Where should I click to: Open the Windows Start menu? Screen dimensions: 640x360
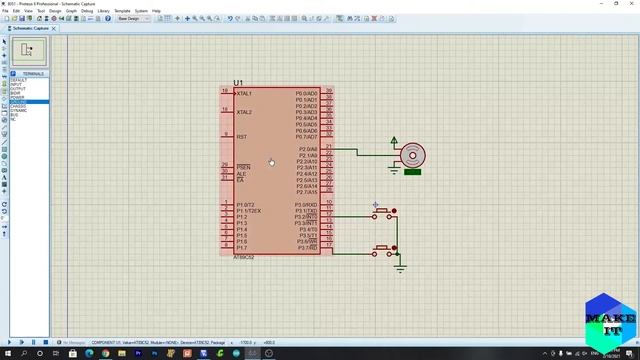click(7, 353)
